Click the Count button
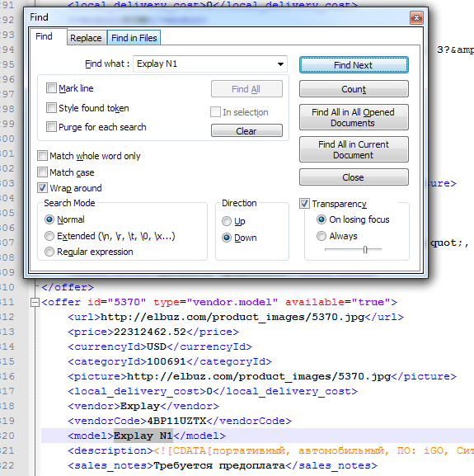This screenshot has width=474, height=476. pos(354,89)
